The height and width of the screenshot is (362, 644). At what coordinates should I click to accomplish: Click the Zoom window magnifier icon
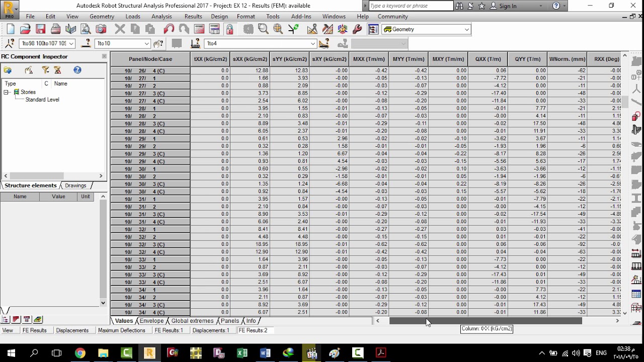[x=263, y=29]
